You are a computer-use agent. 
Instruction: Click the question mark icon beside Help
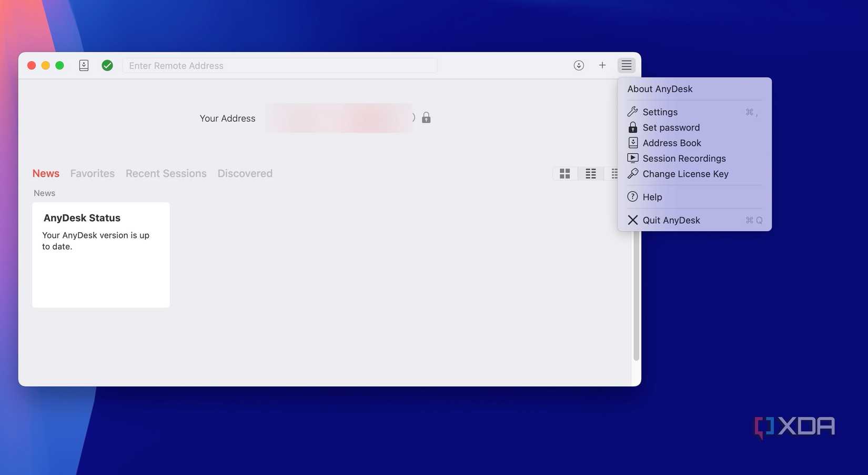tap(632, 196)
